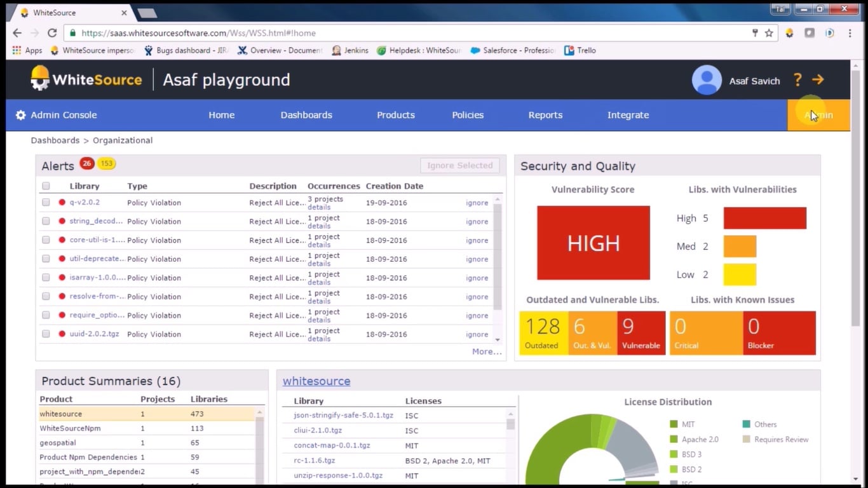Click the Admin Console gear icon

click(x=20, y=115)
